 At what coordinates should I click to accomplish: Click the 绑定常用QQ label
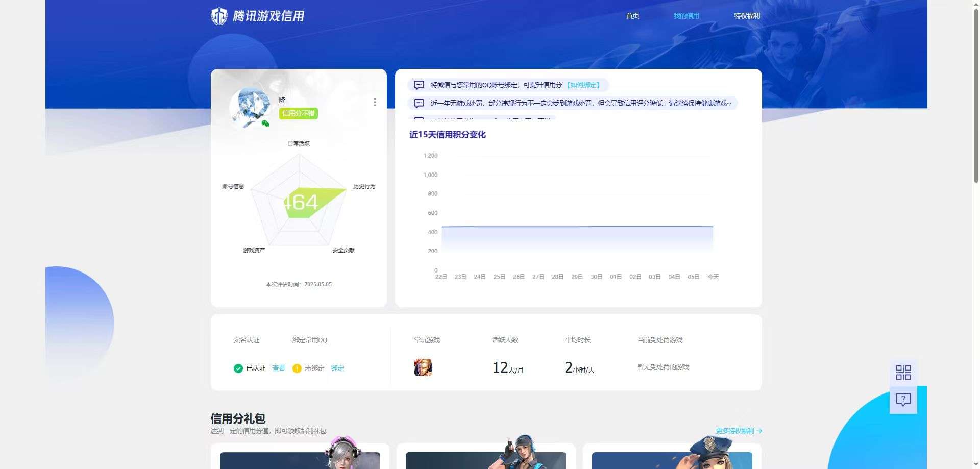tap(310, 340)
